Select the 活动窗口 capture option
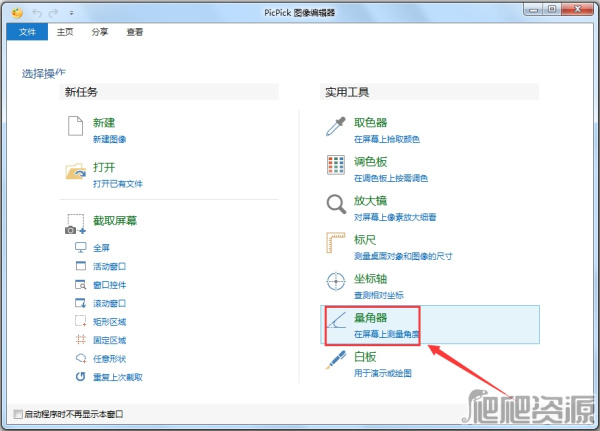Image resolution: width=600 pixels, height=431 pixels. pos(109,266)
